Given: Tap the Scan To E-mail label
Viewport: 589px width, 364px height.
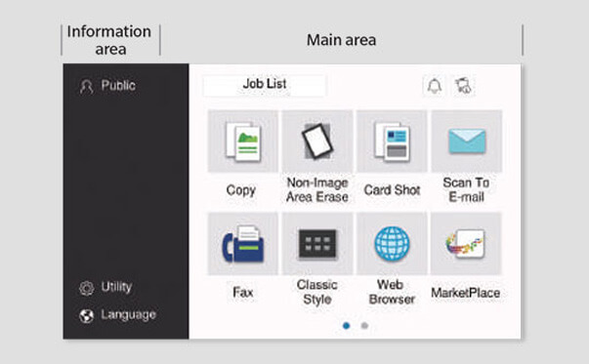Looking at the screenshot, I should (x=466, y=189).
